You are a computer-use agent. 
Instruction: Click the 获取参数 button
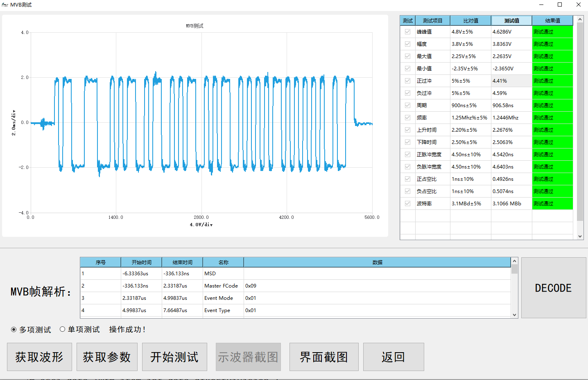(107, 357)
